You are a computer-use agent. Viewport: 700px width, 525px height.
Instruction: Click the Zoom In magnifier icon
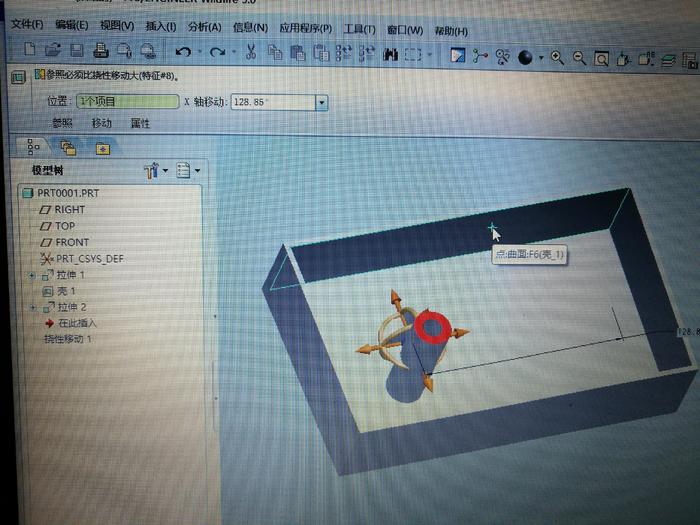(x=557, y=58)
